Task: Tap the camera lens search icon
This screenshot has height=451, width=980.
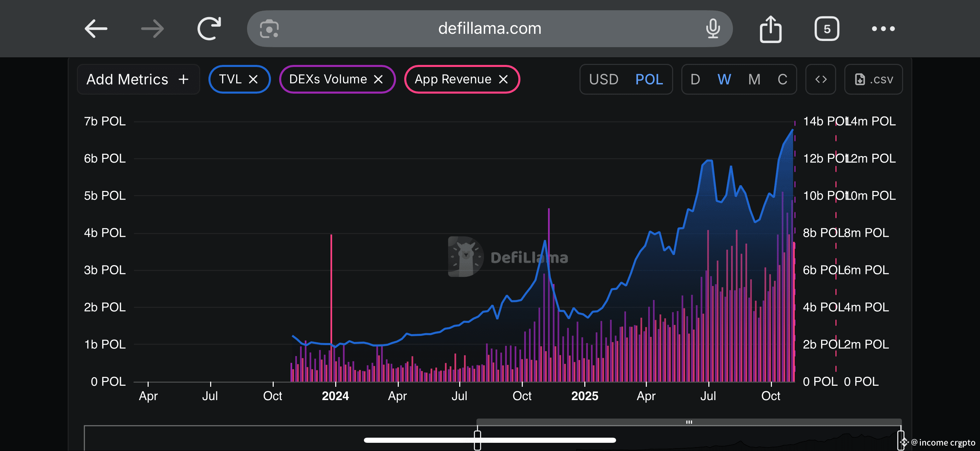Action: click(269, 29)
